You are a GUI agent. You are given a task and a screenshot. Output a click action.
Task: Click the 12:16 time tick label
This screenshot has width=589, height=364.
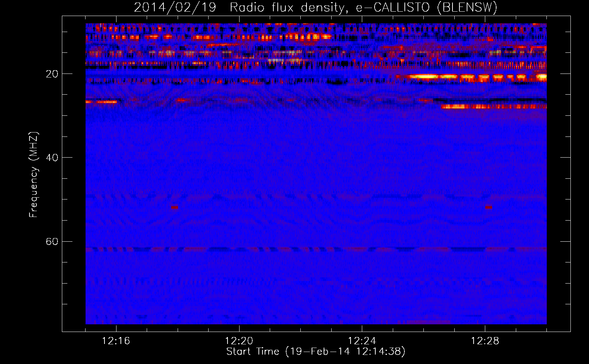click(x=116, y=341)
